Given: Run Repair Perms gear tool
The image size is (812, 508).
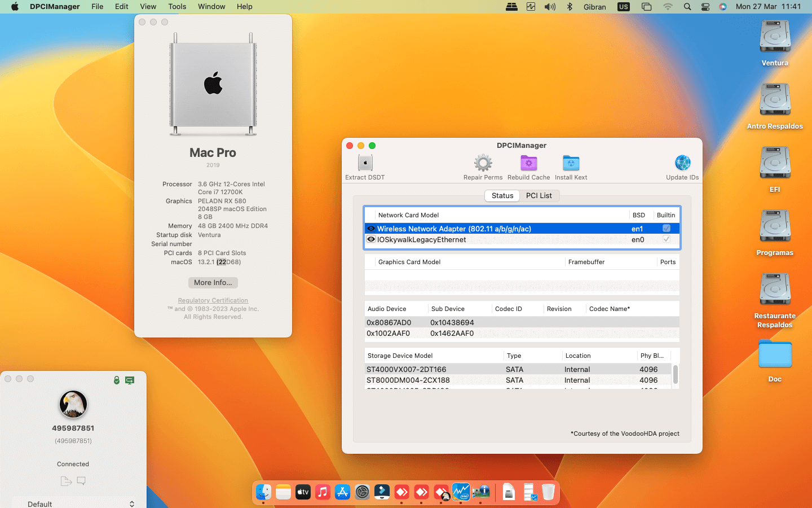Looking at the screenshot, I should tap(483, 163).
